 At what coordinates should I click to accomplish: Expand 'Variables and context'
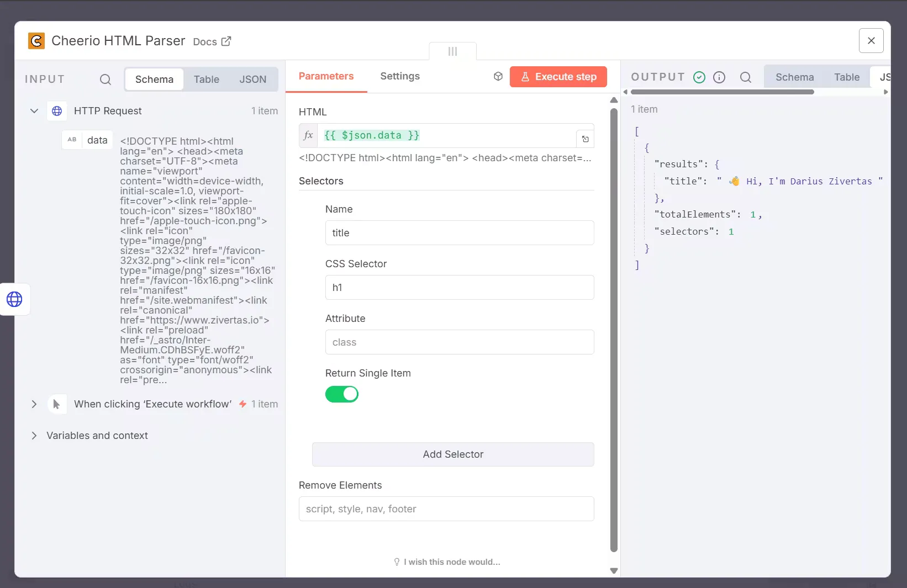(x=34, y=436)
